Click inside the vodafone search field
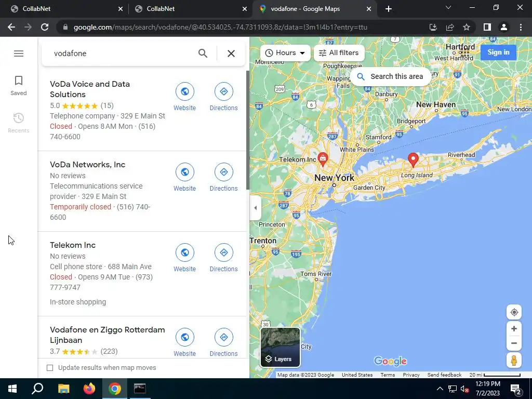 coord(122,54)
